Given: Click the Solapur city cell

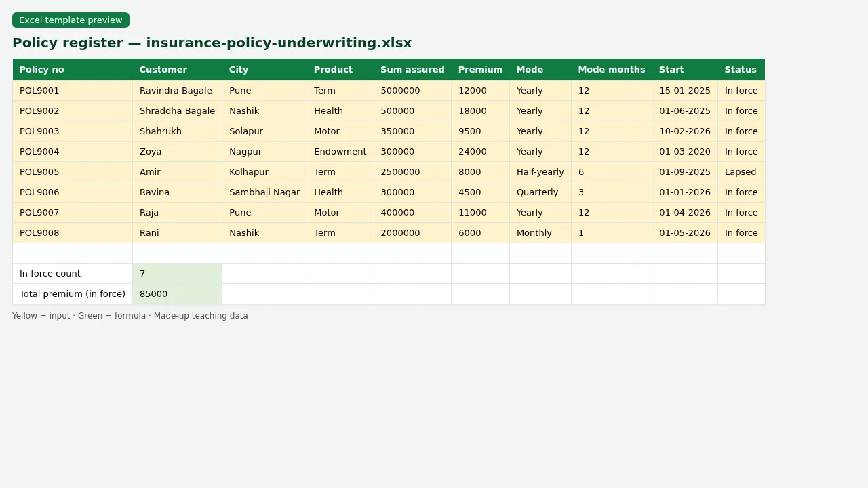Looking at the screenshot, I should (264, 131).
